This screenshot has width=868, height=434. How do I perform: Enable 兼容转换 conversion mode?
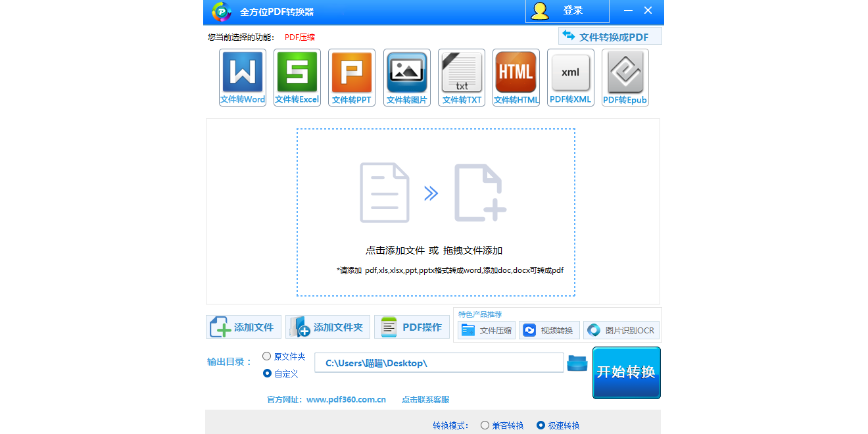click(x=485, y=425)
